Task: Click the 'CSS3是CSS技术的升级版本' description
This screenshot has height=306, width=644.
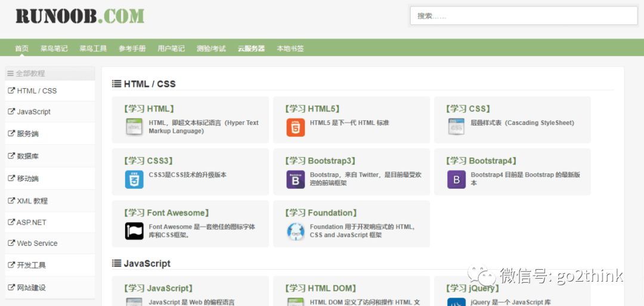Action: point(188,175)
